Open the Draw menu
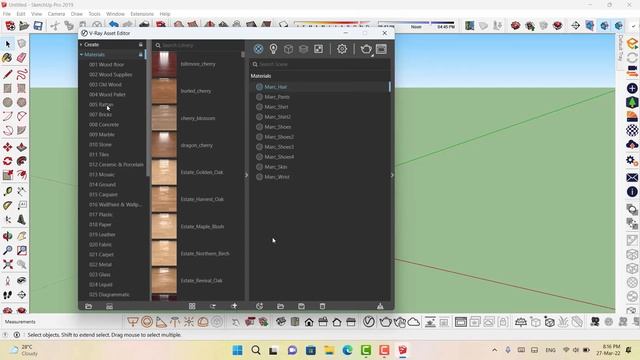 pyautogui.click(x=76, y=14)
